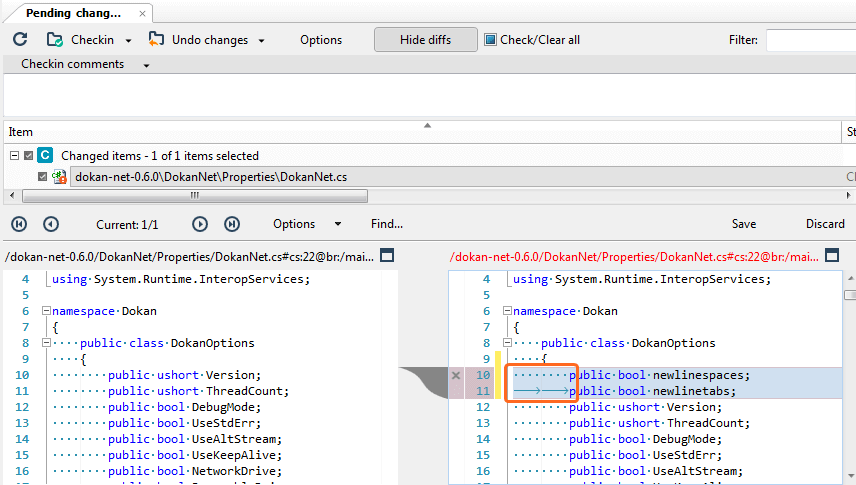Click 'public bool UseKeepAlive;' in the left pane
The height and width of the screenshot is (485, 856).
[195, 455]
